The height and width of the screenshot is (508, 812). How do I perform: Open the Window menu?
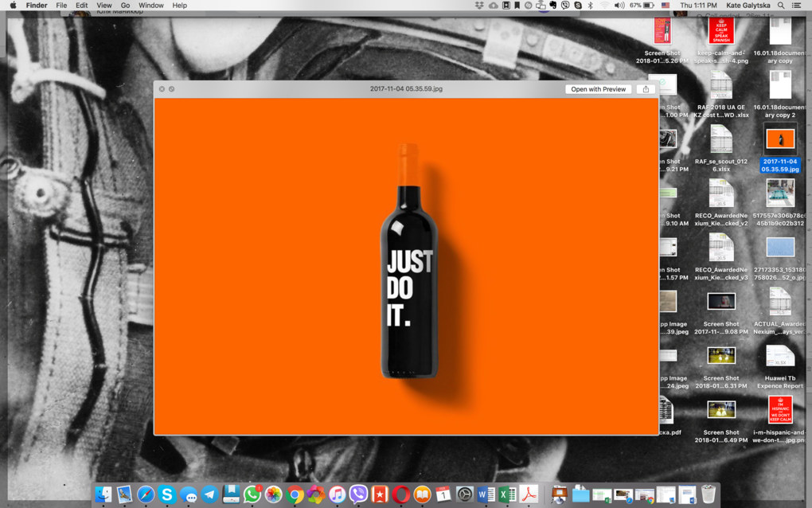point(150,6)
